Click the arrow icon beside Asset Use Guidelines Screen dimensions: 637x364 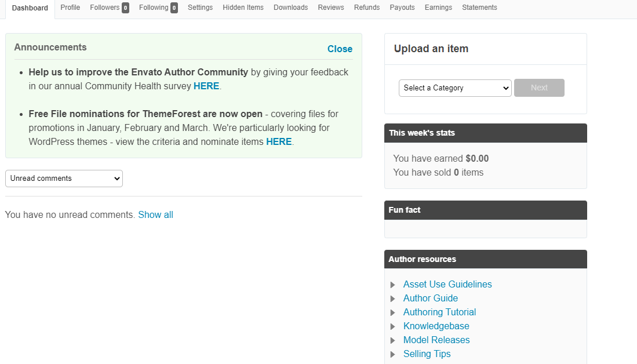(392, 285)
